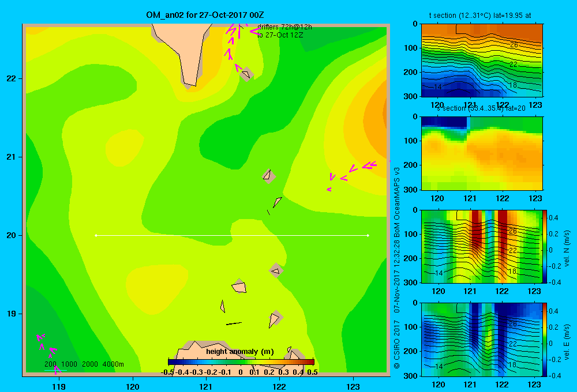Open the temperature section plot

482,61
